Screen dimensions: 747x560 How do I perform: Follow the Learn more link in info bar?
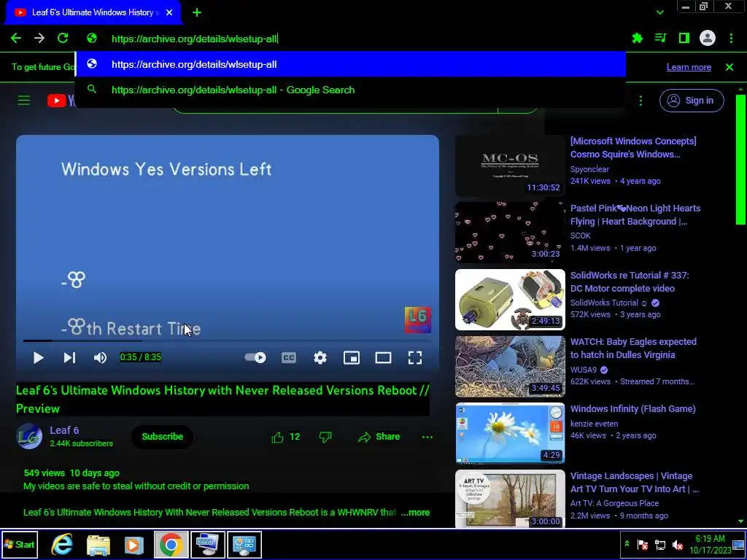(689, 67)
